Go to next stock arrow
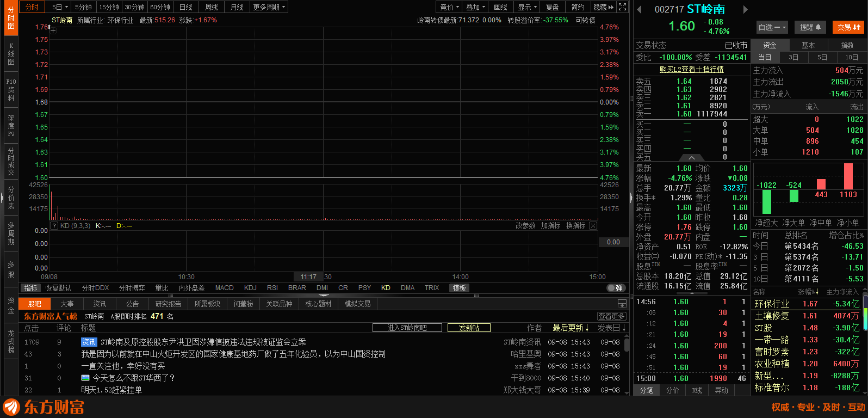 [x=746, y=9]
